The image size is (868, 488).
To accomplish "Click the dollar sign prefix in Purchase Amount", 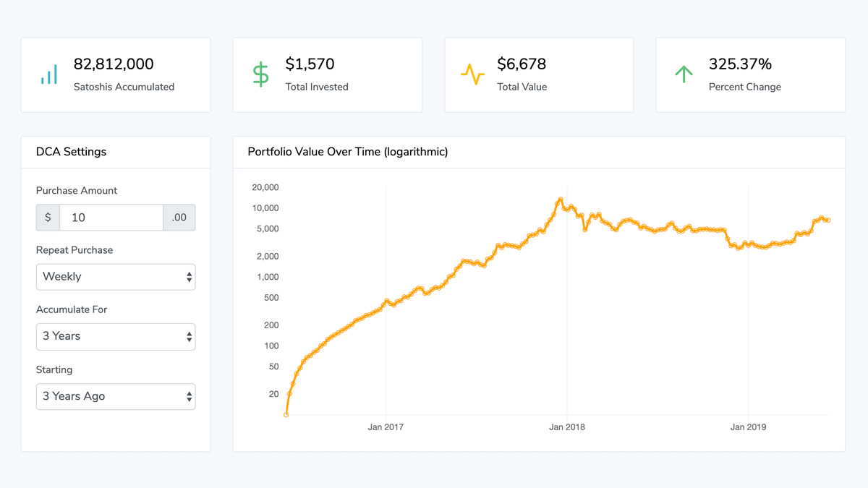I will (48, 218).
